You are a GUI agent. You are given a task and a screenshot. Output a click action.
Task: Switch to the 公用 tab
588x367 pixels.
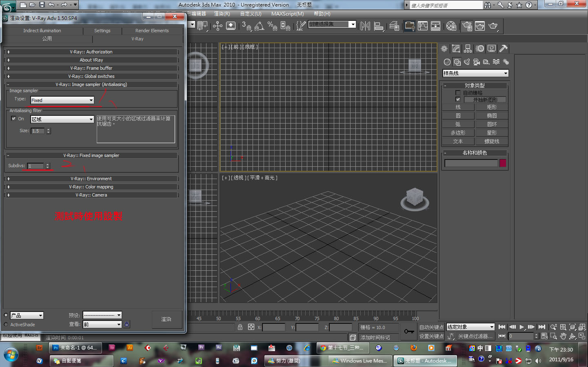[x=47, y=39]
